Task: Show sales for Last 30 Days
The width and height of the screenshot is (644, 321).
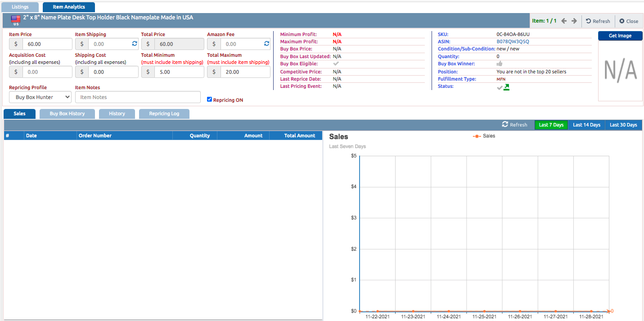Action: tap(623, 125)
